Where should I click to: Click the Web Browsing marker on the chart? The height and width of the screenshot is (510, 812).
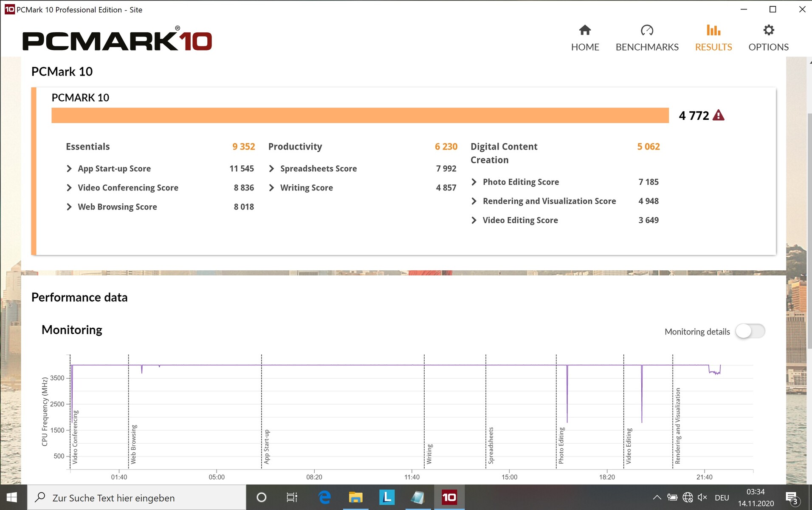click(x=133, y=444)
